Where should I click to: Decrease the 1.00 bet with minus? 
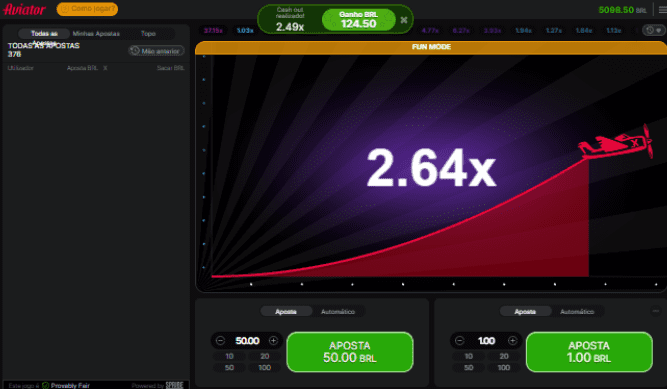tap(459, 340)
